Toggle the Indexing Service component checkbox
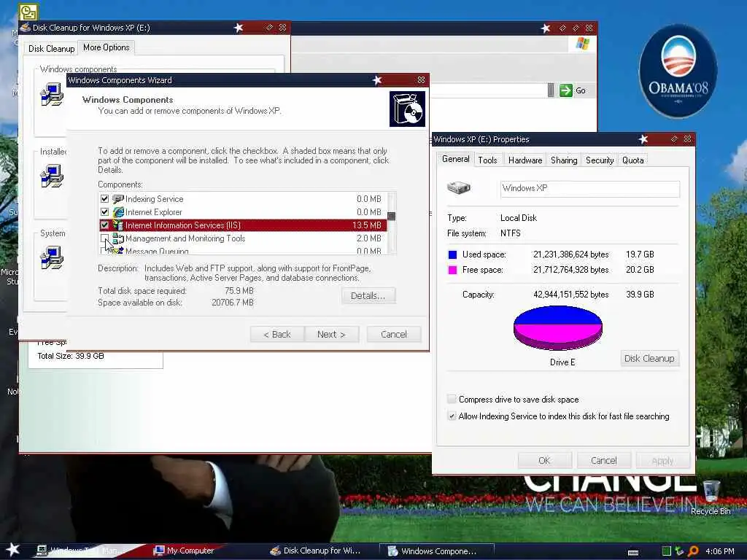The image size is (747, 560). click(105, 199)
